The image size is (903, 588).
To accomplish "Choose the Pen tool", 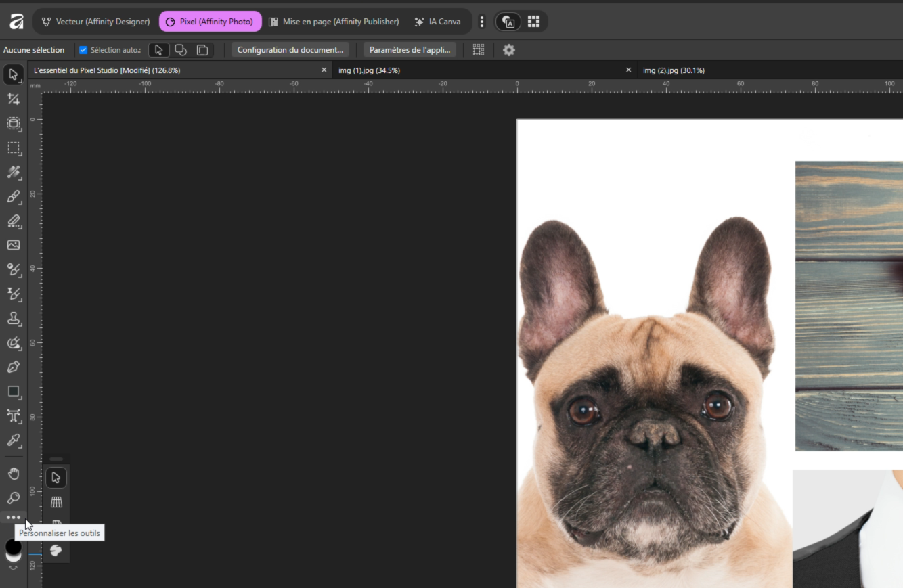I will tap(13, 367).
